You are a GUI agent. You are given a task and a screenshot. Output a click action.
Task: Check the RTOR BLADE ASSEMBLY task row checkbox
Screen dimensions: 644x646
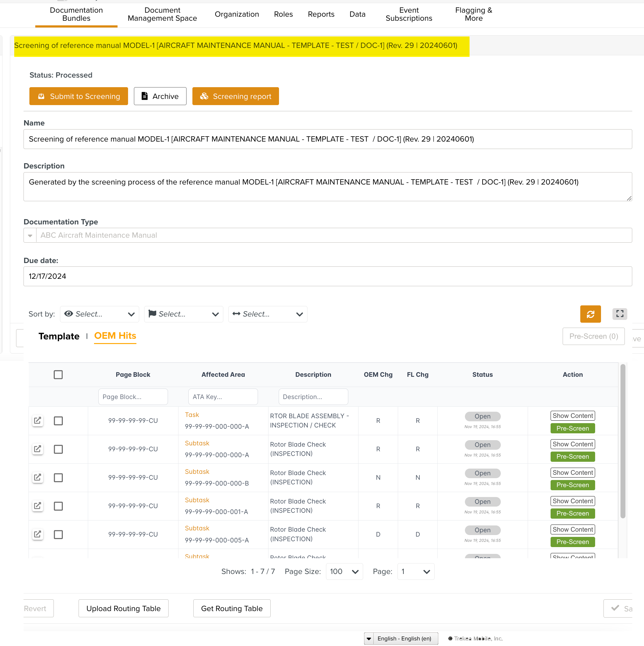click(x=58, y=421)
